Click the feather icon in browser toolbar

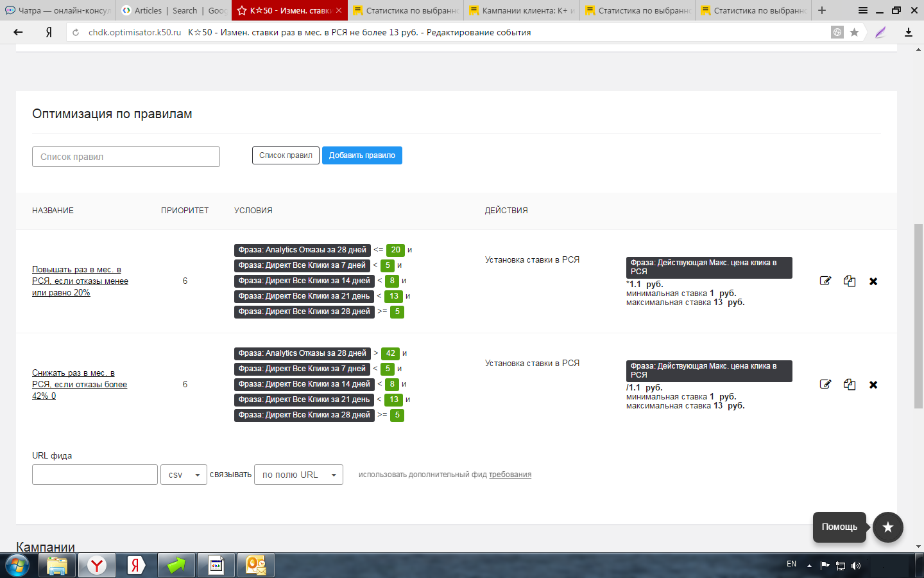pos(880,32)
